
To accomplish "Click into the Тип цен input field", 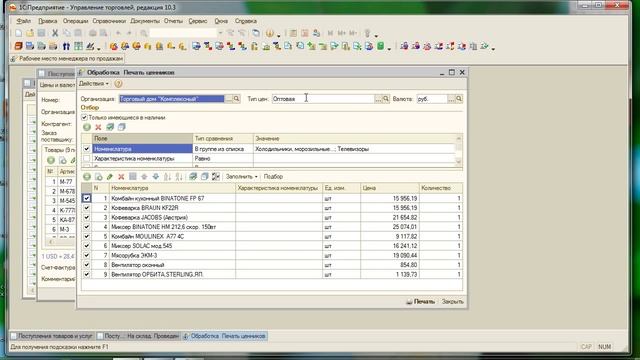I will click(323, 99).
